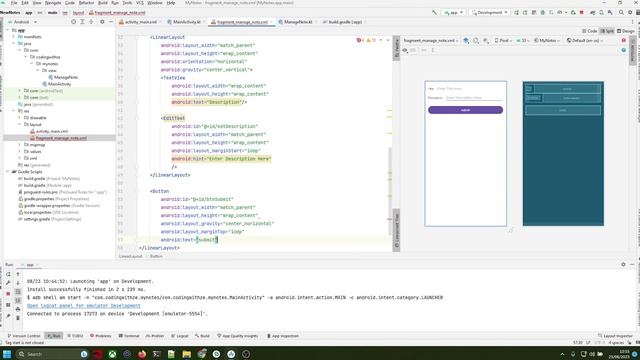Screen dimensions: 640x360
Task: Click the Make Project hammer icon
Action: [434, 13]
